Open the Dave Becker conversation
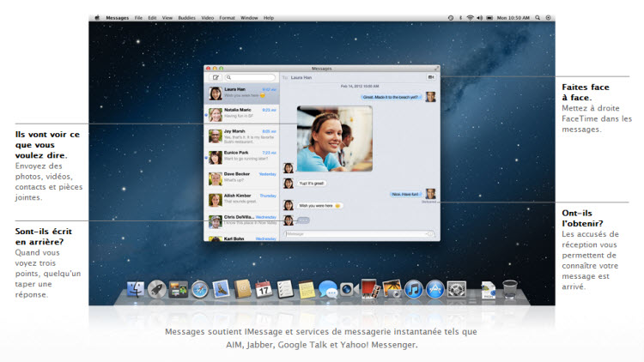Image resolution: width=644 pixels, height=362 pixels. click(x=241, y=178)
